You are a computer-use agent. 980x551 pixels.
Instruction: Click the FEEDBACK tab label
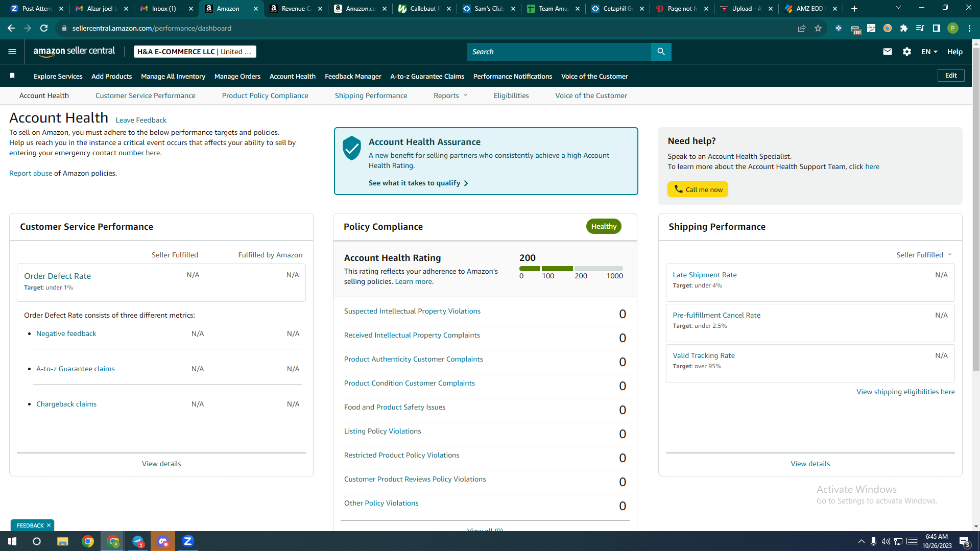pos(30,525)
